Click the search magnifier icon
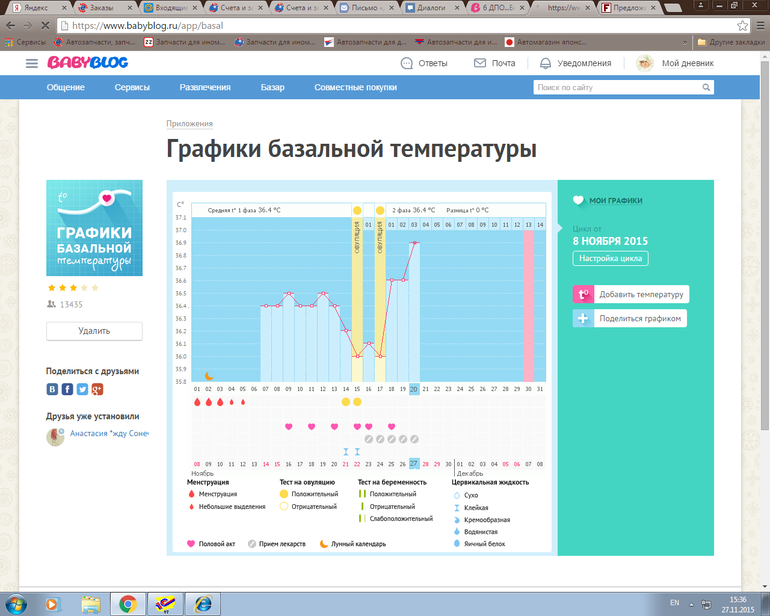 tap(707, 88)
